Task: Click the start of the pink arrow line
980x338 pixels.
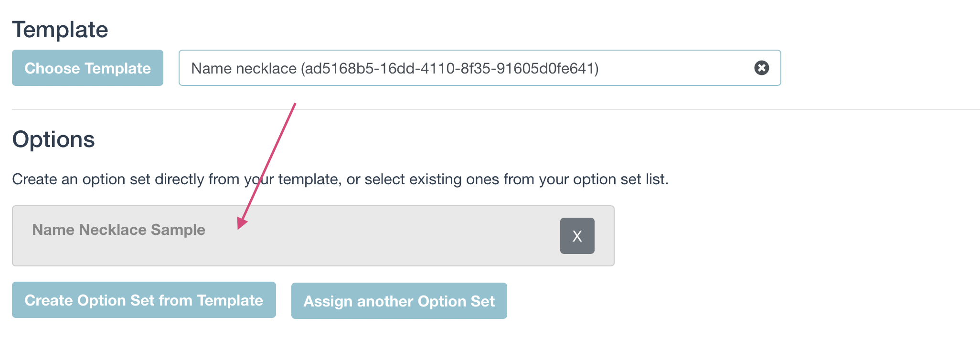Action: (x=295, y=104)
